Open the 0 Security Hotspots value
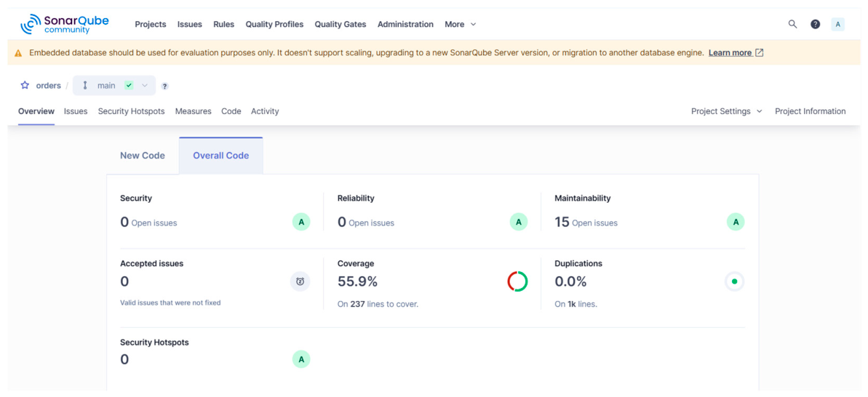868x397 pixels. coord(124,359)
